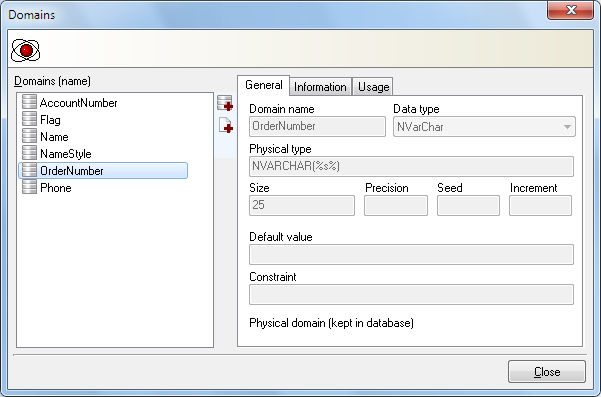The width and height of the screenshot is (601, 397).
Task: Pick the NameStyle domain entry
Action: (x=66, y=154)
